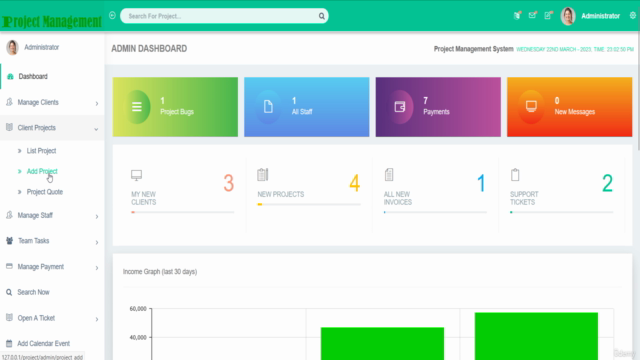Open the header settings gear icon
The height and width of the screenshot is (360, 640).
point(633,15)
